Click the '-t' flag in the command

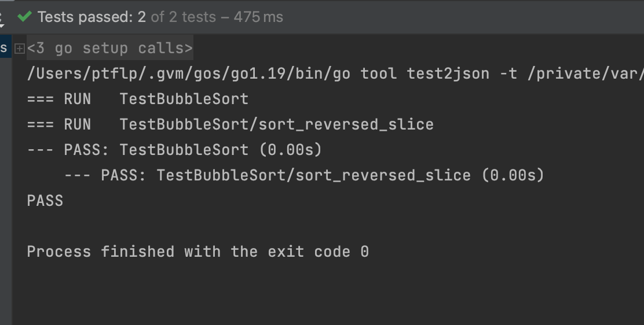point(507,74)
